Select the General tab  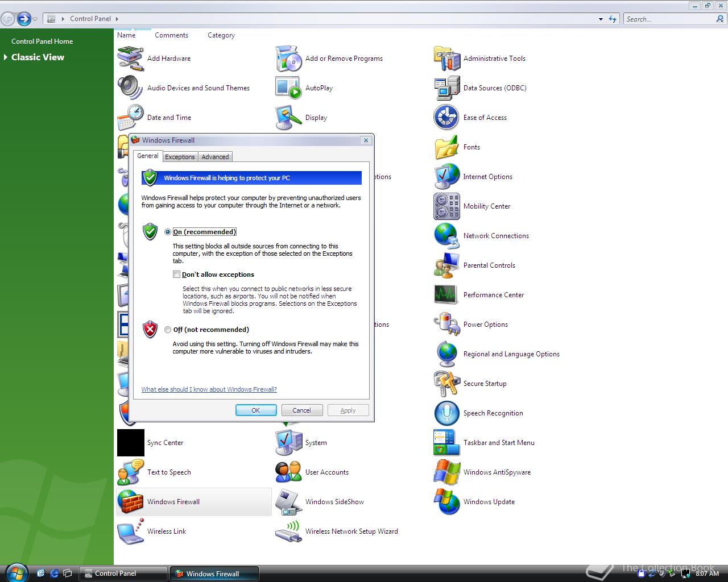click(148, 156)
